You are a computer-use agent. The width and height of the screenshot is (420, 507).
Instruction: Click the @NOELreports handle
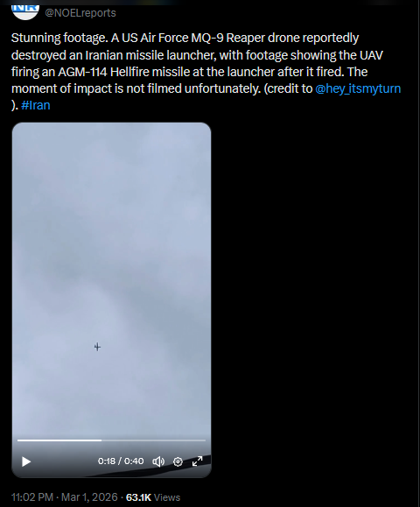coord(80,13)
